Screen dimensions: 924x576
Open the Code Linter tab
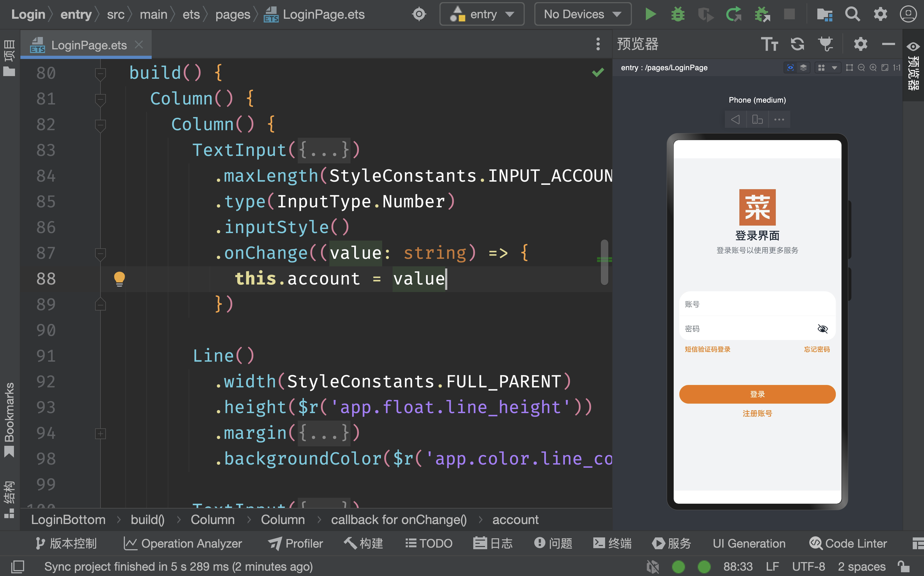click(848, 543)
